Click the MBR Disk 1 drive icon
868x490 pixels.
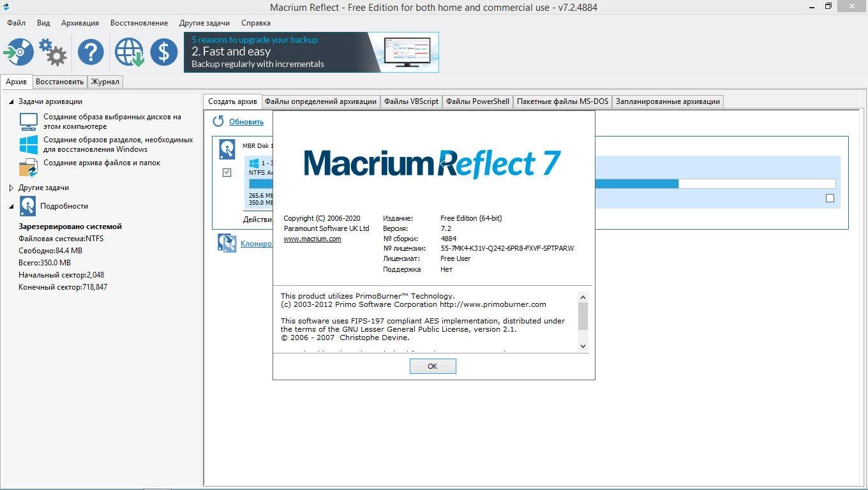[227, 149]
